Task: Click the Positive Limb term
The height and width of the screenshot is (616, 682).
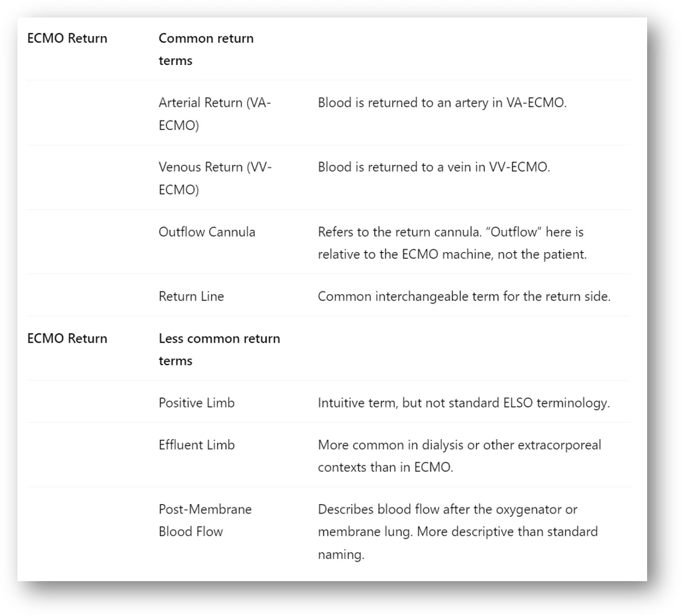Action: click(196, 403)
